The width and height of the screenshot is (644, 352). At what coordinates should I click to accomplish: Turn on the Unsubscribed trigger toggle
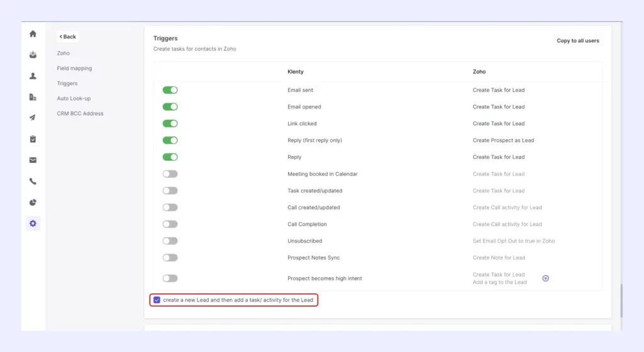point(170,241)
